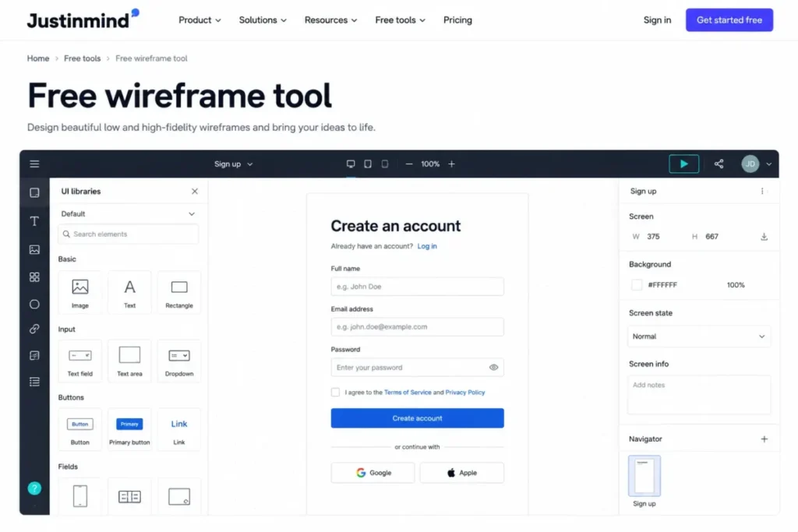Open the list icon in left sidebar
The image size is (798, 532).
point(34,382)
